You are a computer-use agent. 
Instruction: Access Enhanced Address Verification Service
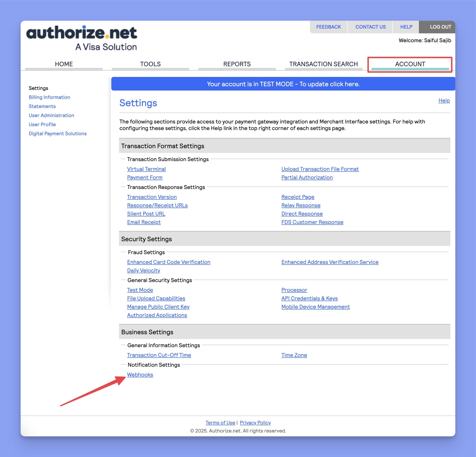330,262
